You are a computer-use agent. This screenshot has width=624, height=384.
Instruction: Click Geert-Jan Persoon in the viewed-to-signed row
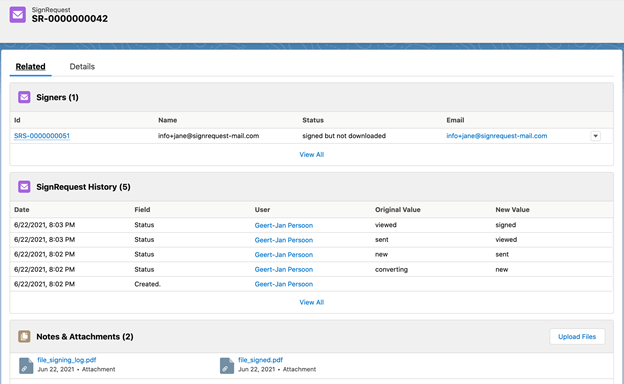click(x=284, y=225)
